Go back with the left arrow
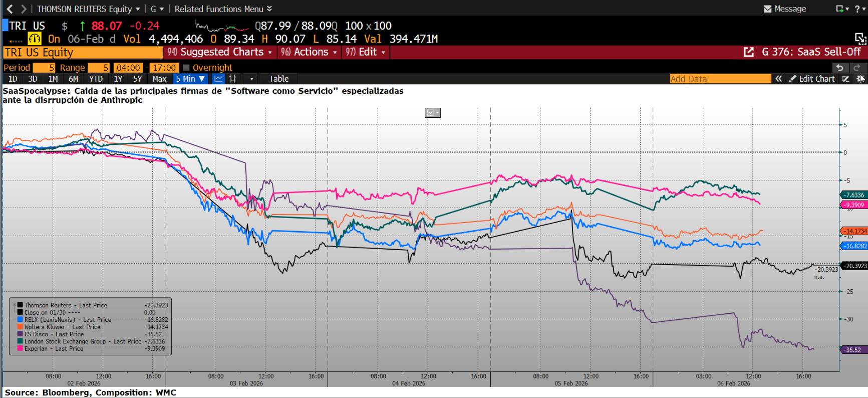Image resolution: width=868 pixels, height=398 pixels. pyautogui.click(x=10, y=9)
